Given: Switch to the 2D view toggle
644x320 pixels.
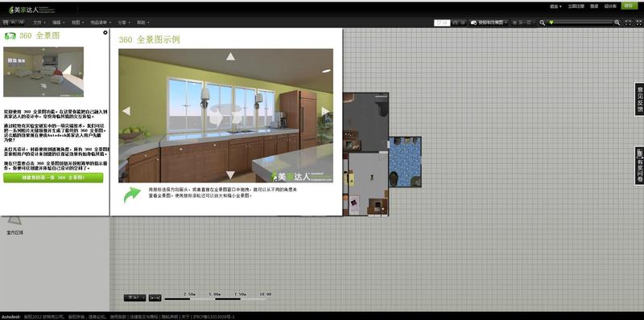Looking at the screenshot, I should (442, 23).
